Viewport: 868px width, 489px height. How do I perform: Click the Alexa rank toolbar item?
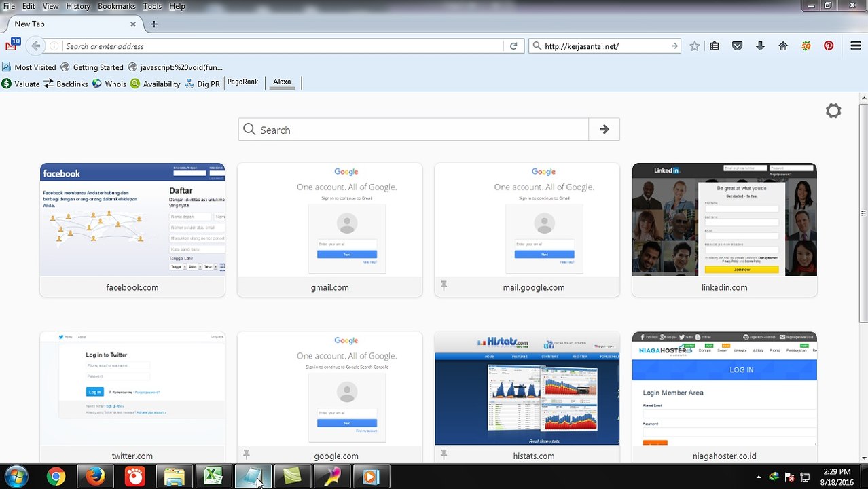(x=282, y=82)
